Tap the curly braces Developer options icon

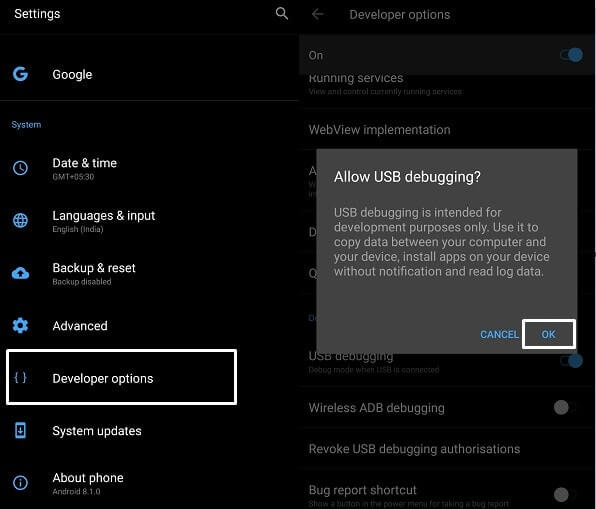tap(20, 377)
